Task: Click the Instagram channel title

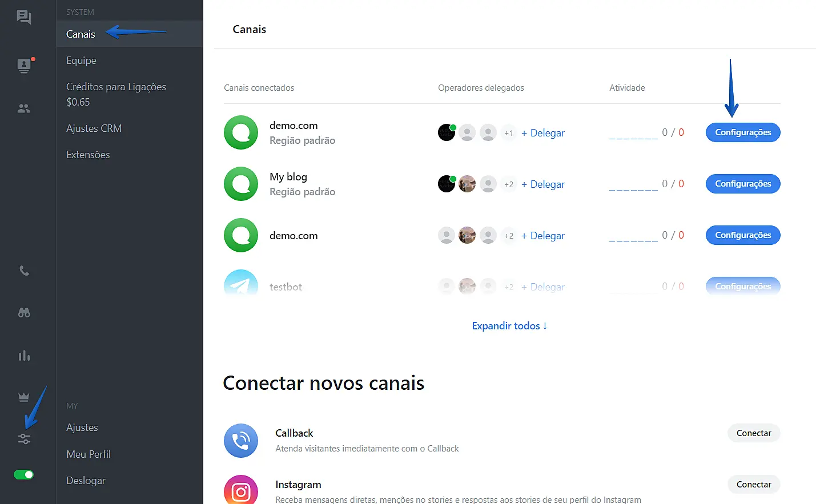Action: [x=298, y=485]
